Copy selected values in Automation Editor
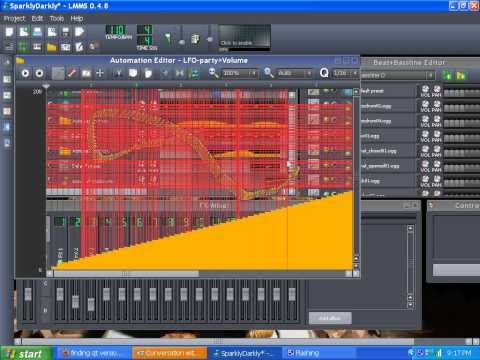Image resolution: width=480 pixels, height=360 pixels. [133, 73]
